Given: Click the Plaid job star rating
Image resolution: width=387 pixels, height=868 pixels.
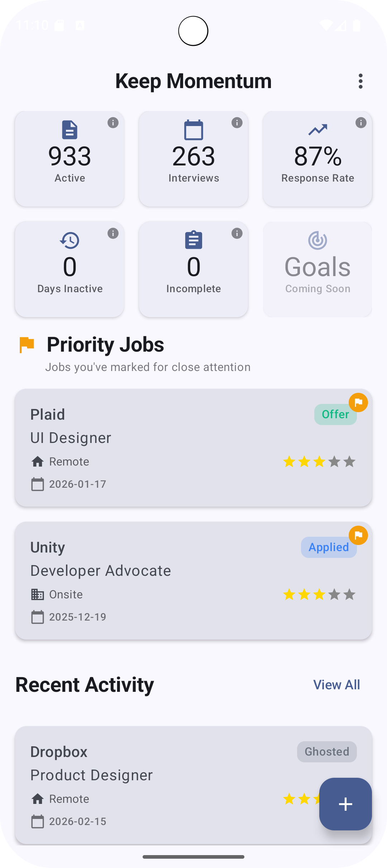Looking at the screenshot, I should tap(319, 462).
